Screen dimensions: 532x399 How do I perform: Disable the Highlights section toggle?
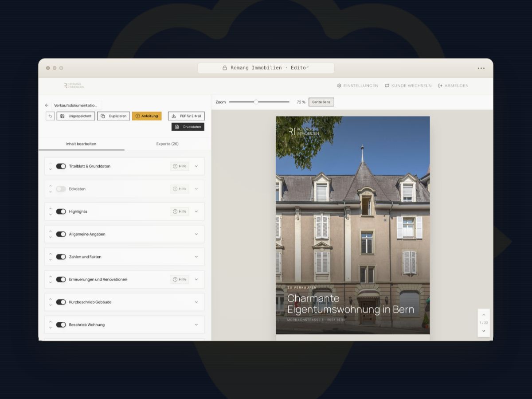point(61,211)
